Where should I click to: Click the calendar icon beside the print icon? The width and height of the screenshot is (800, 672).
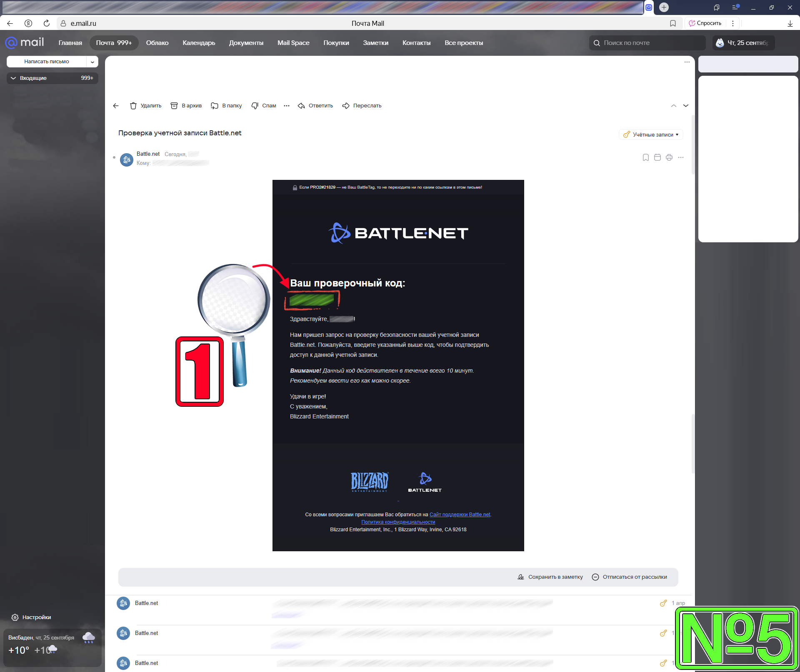click(657, 157)
